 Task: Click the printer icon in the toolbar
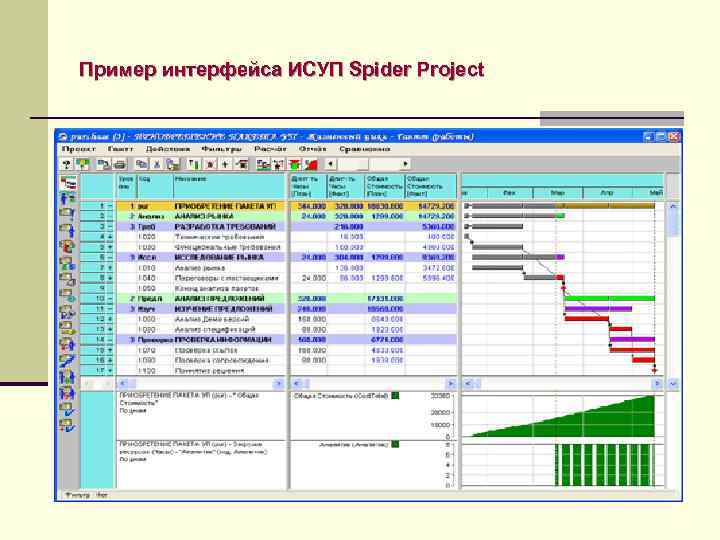click(119, 164)
